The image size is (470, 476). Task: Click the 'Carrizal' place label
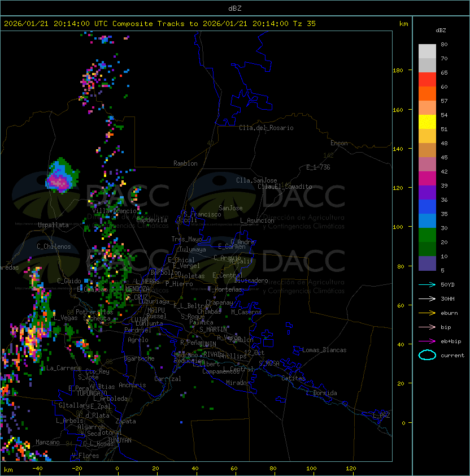(x=168, y=379)
